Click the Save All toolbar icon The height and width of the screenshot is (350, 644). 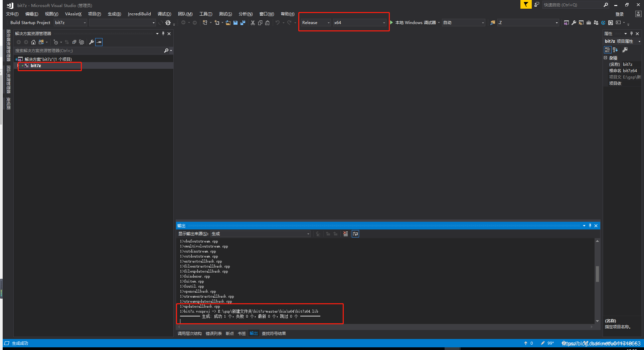243,23
